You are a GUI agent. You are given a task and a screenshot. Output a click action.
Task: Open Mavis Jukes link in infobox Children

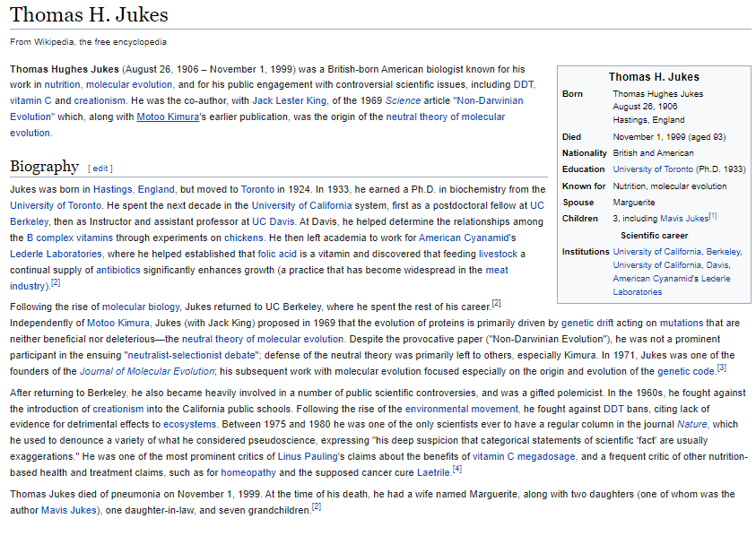tap(684, 219)
